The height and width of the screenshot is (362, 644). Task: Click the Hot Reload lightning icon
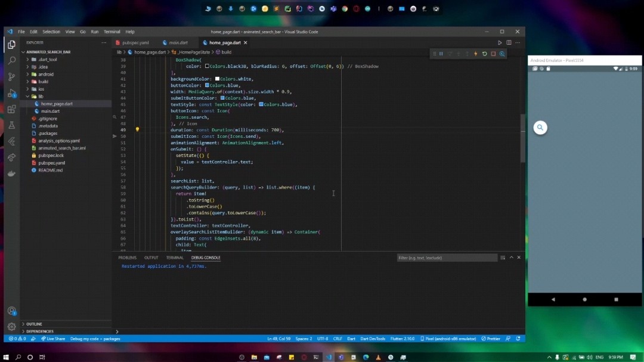(x=475, y=54)
